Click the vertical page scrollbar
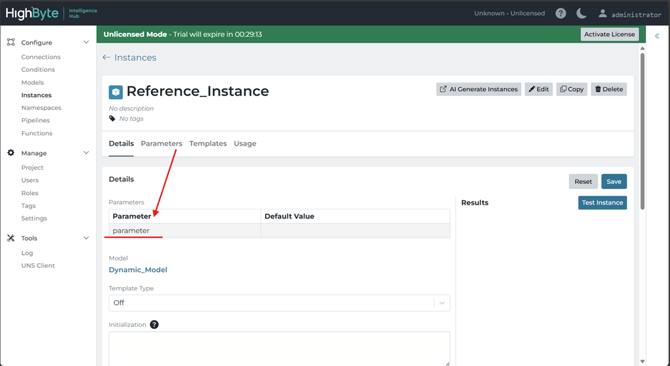Image resolution: width=670 pixels, height=366 pixels. (642, 131)
